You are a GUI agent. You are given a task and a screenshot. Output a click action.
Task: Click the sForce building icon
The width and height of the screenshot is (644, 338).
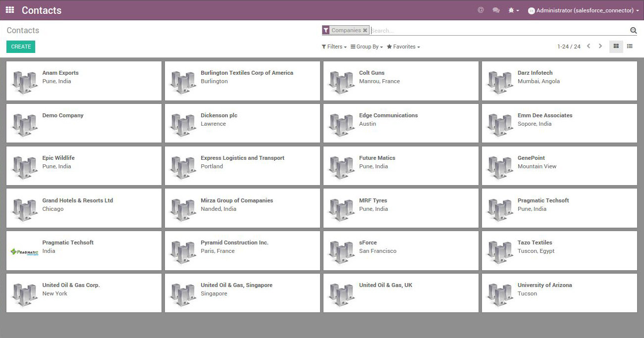pyautogui.click(x=341, y=252)
